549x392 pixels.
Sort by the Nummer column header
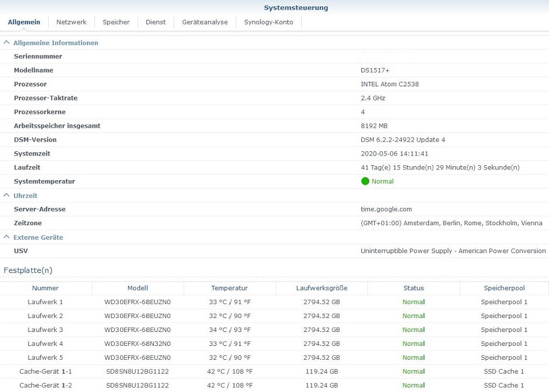click(x=46, y=288)
